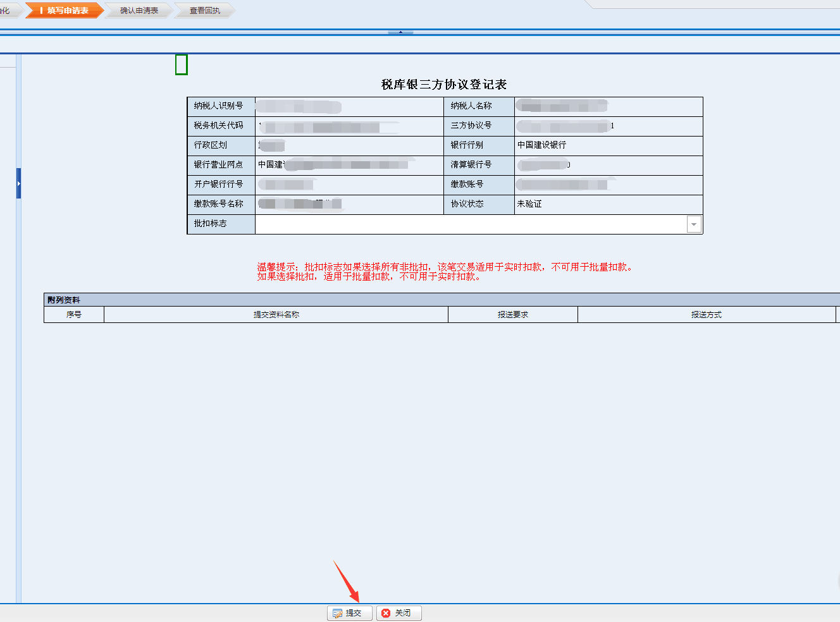Click the 银行行别 value 中国建设银行
840x622 pixels.
point(542,145)
